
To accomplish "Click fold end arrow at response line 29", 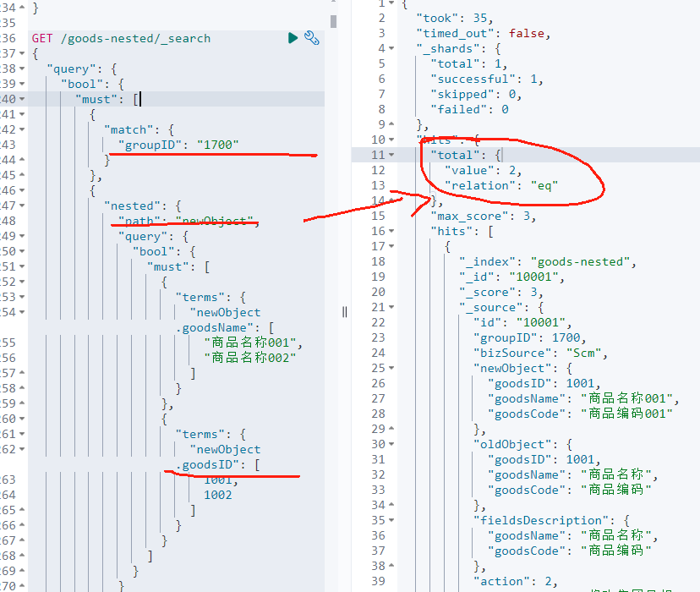I will pos(391,429).
